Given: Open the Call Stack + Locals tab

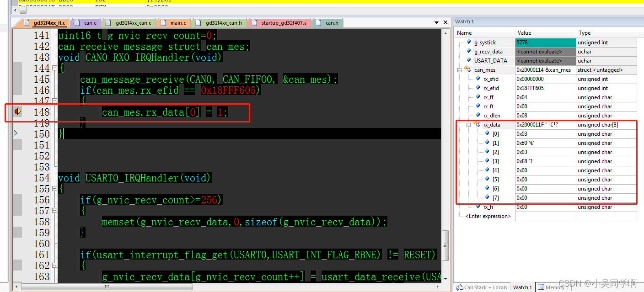Looking at the screenshot, I should 482,287.
